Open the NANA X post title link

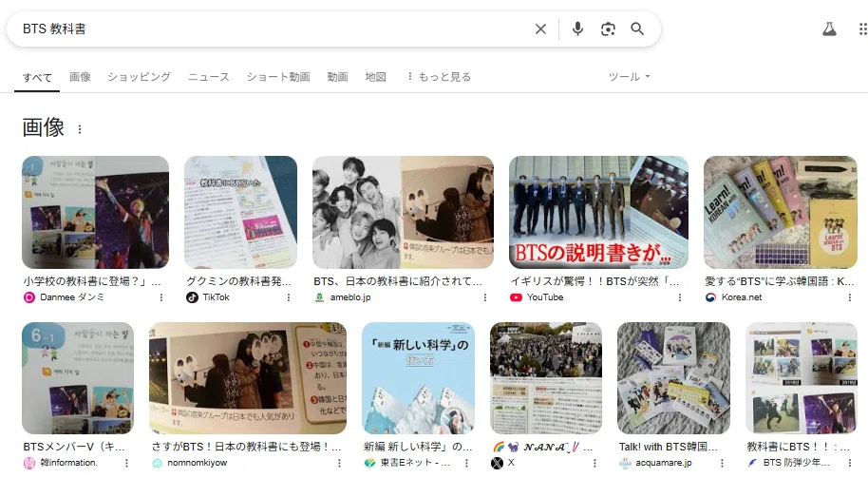[543, 447]
